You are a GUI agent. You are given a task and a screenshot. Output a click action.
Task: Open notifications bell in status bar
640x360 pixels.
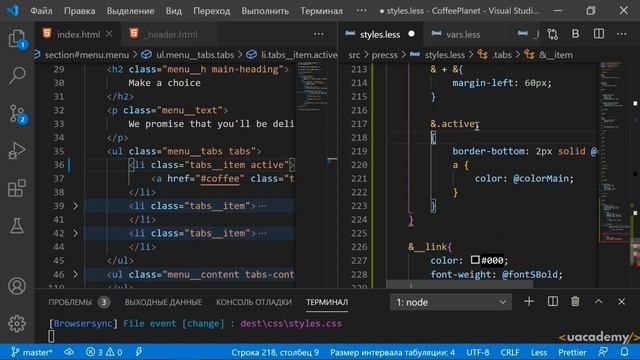pyautogui.click(x=624, y=352)
